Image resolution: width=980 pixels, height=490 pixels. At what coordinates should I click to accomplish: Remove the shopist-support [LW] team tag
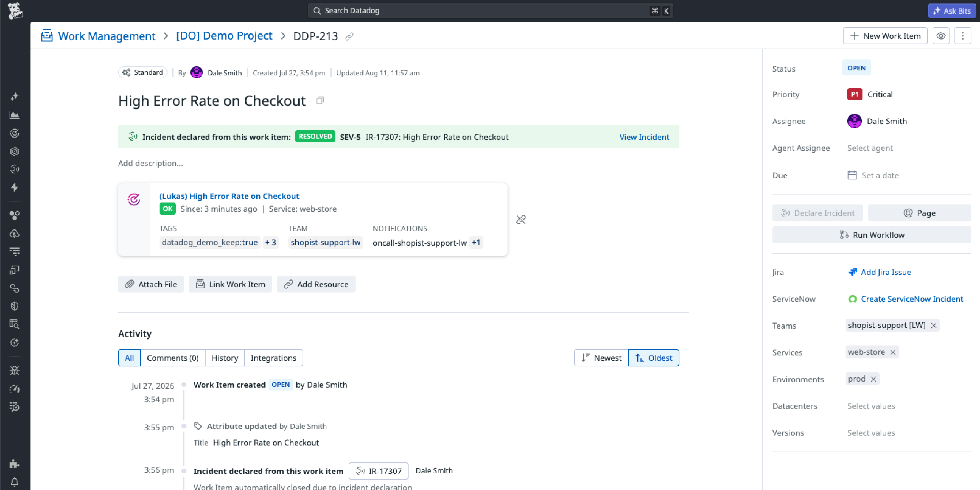click(933, 325)
